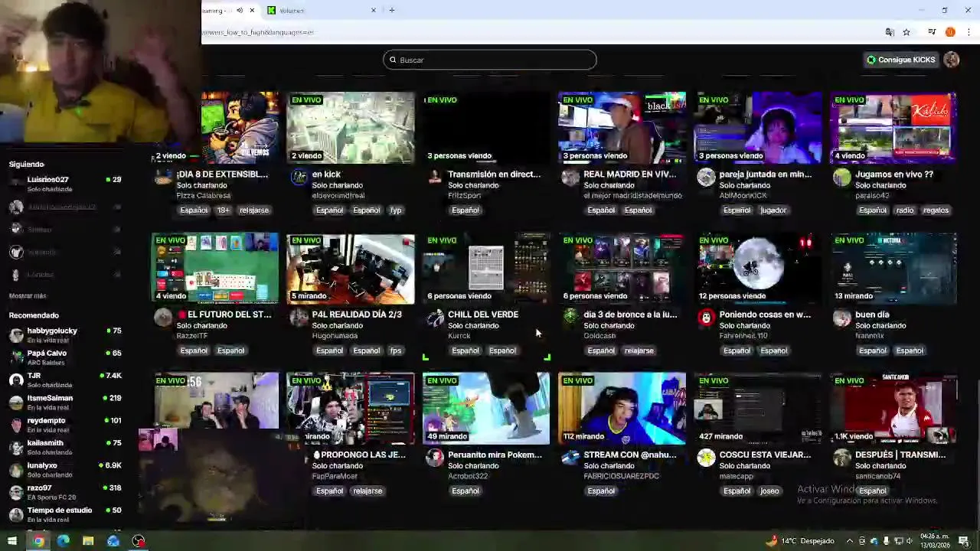Click the translate page icon in the address bar
Screen dimensions: 980x551
coord(890,32)
